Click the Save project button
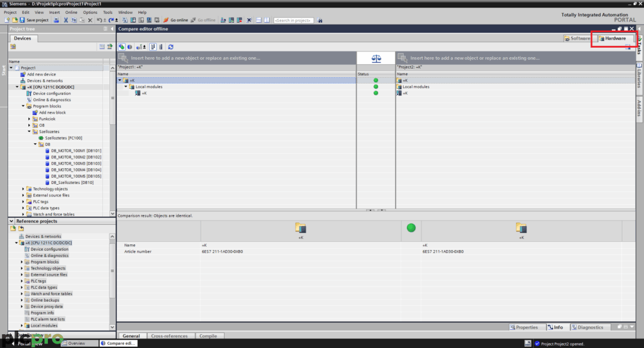Viewport: 644px width, 348px height. 34,20
